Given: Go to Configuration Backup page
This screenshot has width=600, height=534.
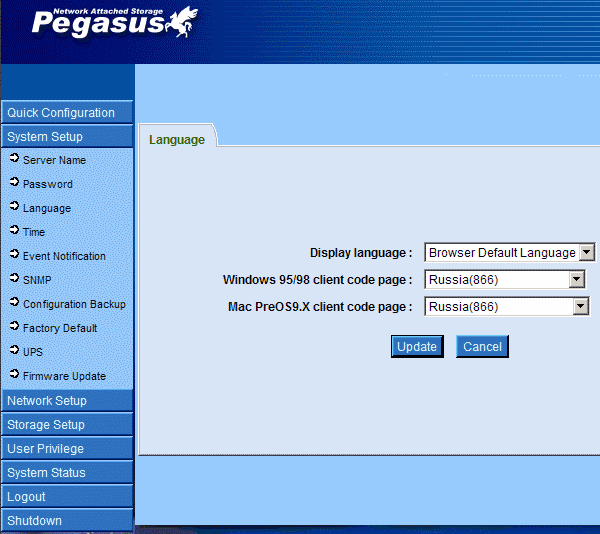Looking at the screenshot, I should 74,304.
